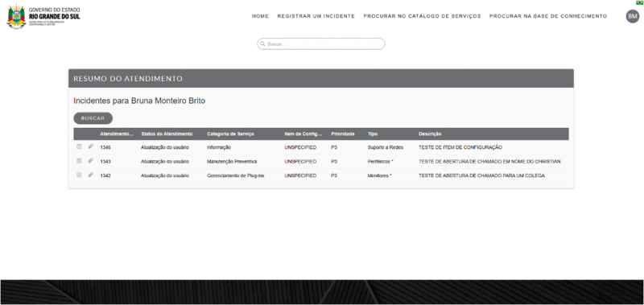Viewport: 644px width, 305px height.
Task: Open attachment clip icon for incident 1346
Action: pyautogui.click(x=90, y=146)
